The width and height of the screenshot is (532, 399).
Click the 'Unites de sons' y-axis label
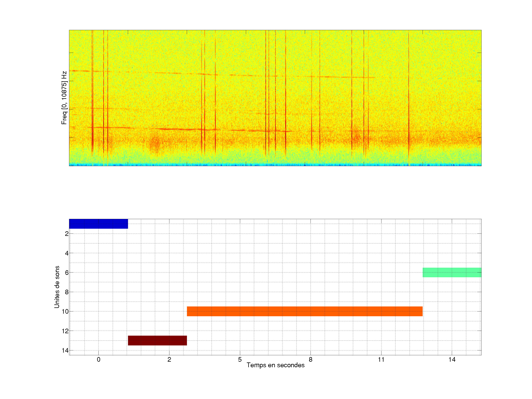(x=57, y=287)
